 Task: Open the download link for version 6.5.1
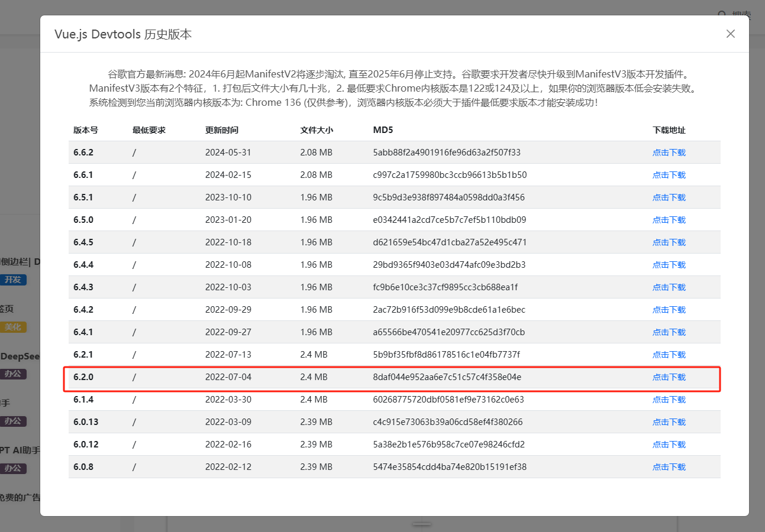pos(669,197)
